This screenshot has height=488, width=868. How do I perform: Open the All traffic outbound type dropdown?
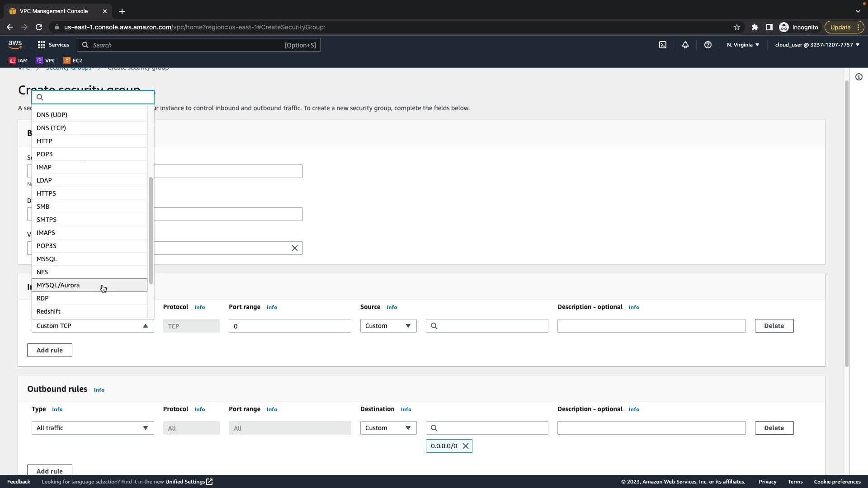pos(93,428)
